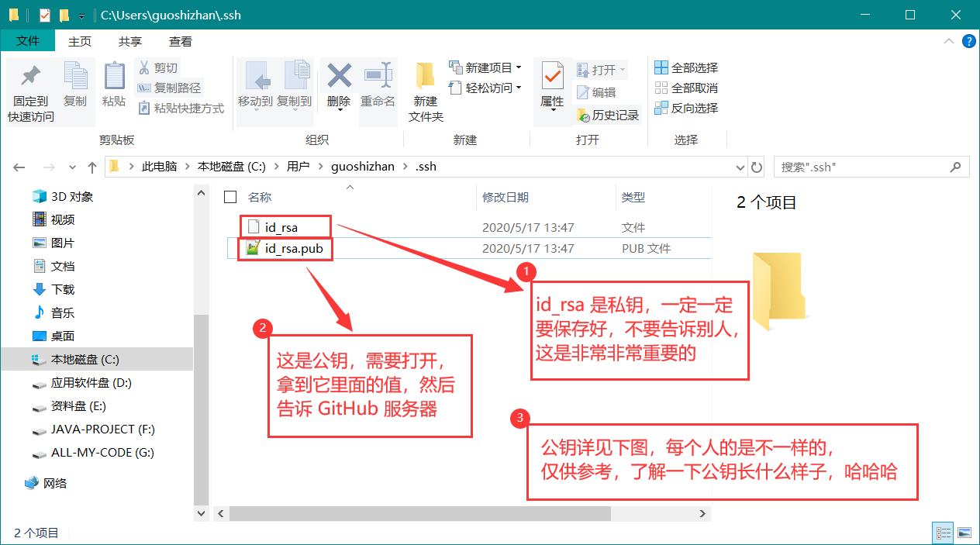Click the Pin to Quick Access icon
Viewport: 980px width, 545px height.
tap(30, 77)
